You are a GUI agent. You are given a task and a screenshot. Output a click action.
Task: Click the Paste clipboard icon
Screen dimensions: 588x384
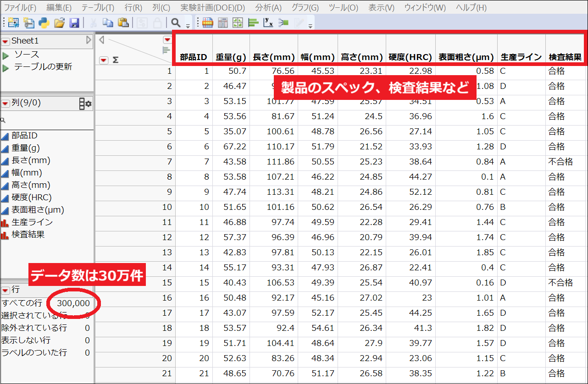pos(123,22)
